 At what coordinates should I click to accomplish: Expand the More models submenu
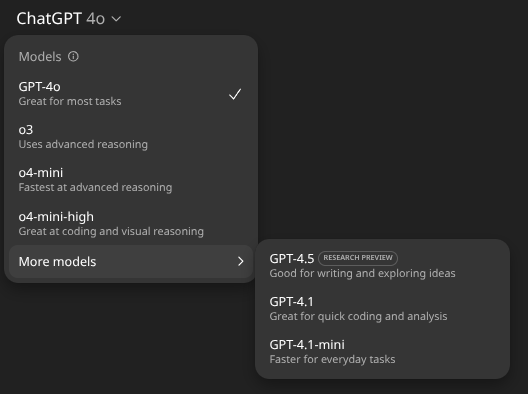[131, 262]
